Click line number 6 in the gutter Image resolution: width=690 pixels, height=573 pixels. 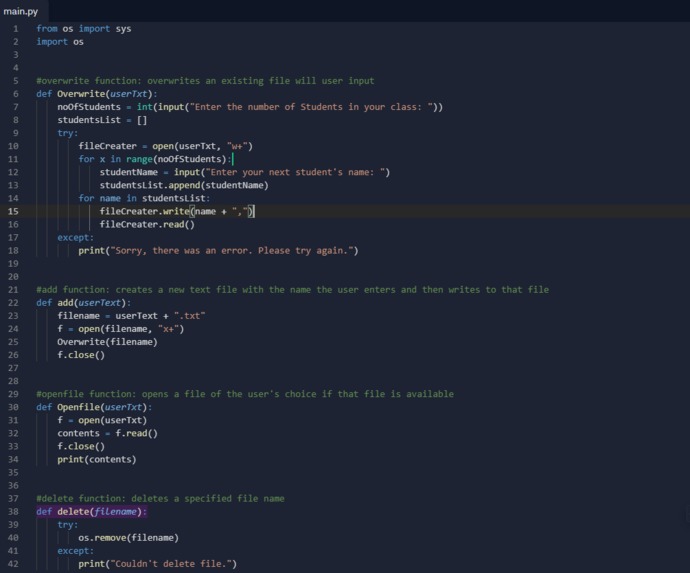pyautogui.click(x=16, y=94)
